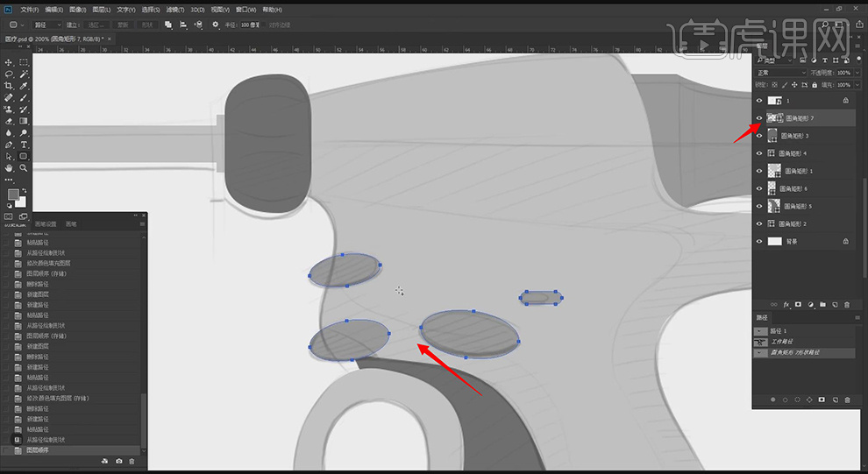Screen dimensions: 868x474
Task: Select the Eyedropper tool
Action: (x=24, y=86)
